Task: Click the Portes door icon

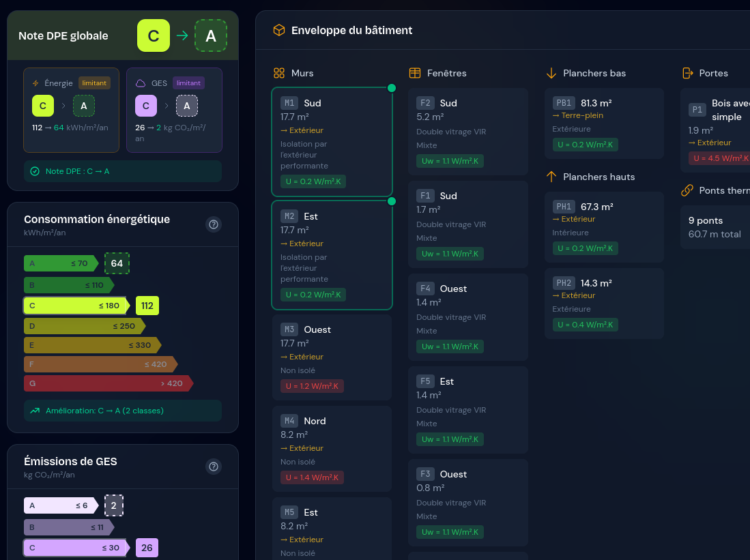Action: coord(687,73)
